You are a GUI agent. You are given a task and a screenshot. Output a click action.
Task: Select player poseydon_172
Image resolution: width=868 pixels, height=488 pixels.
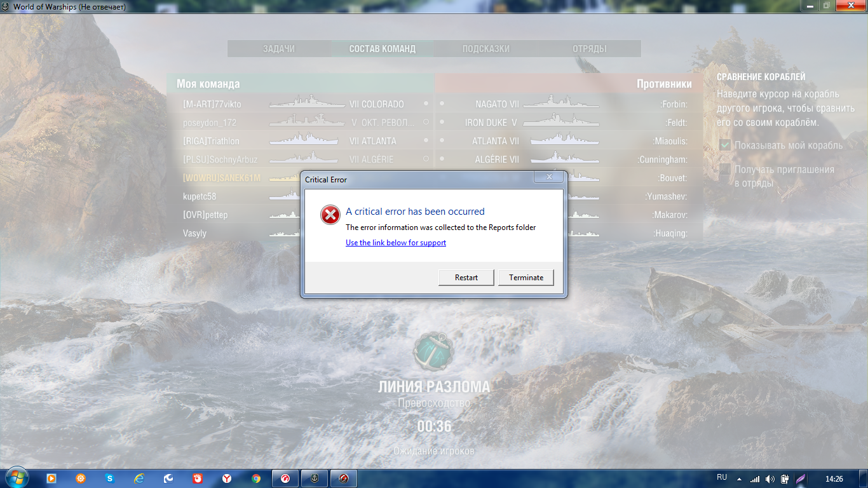210,123
